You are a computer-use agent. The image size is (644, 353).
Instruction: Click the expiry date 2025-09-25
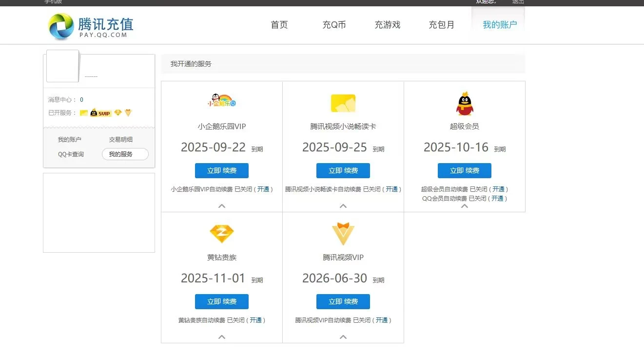[334, 148]
